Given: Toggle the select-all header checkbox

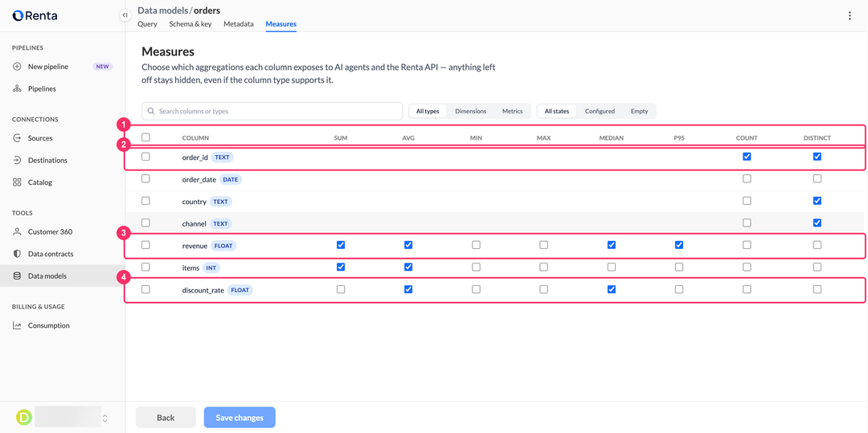Looking at the screenshot, I should 145,137.
